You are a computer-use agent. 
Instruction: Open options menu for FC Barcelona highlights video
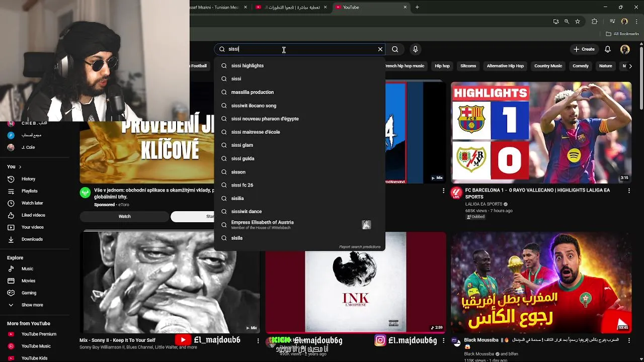pyautogui.click(x=629, y=191)
